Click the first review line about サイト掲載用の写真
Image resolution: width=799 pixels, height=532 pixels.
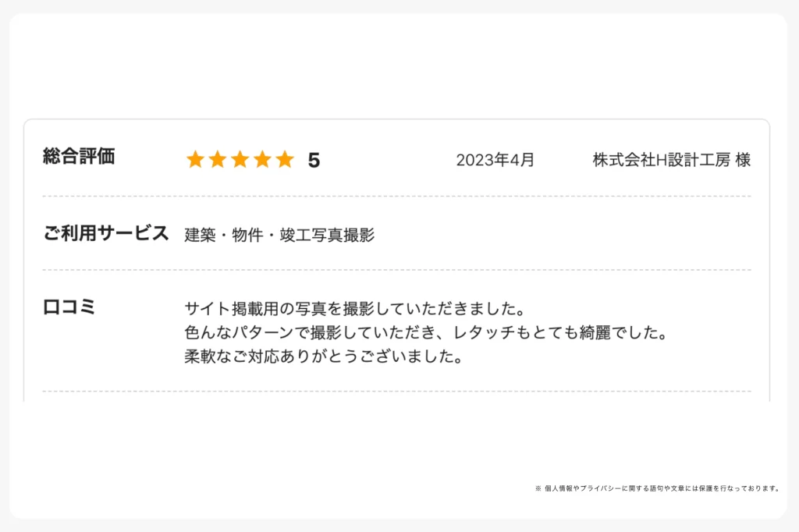pyautogui.click(x=355, y=308)
